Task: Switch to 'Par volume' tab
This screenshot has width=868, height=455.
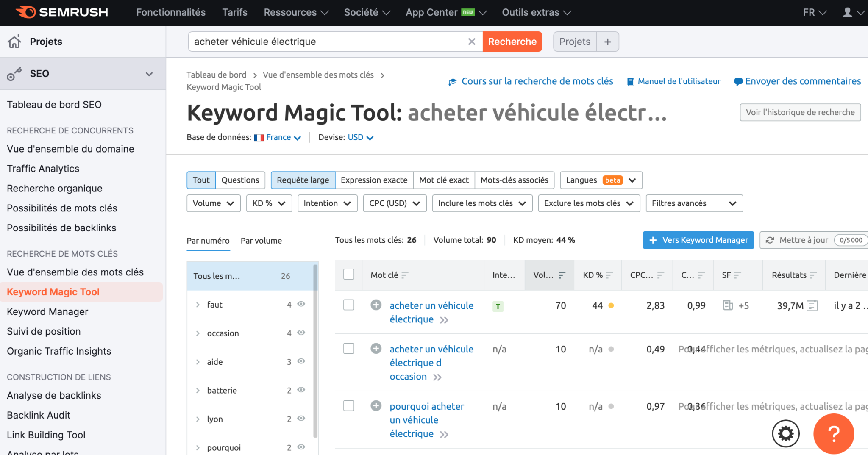Action: 261,241
